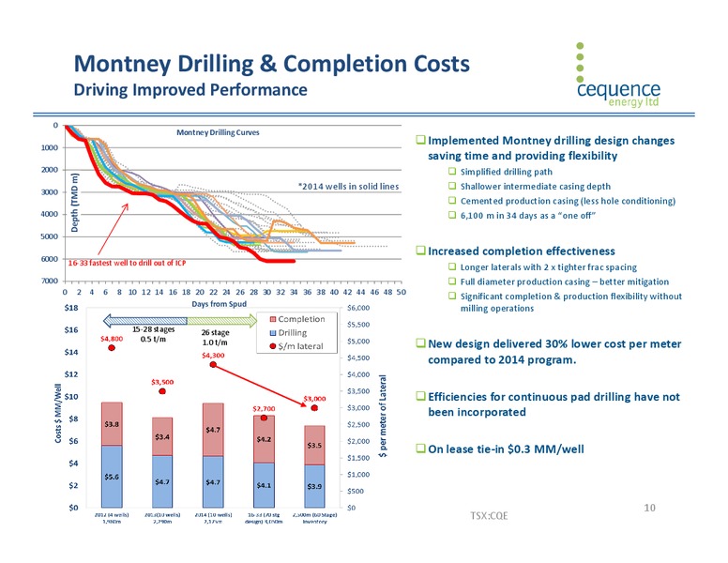Click 'Cemented production casing (less hole conditioning)' text
Screen dimensions: 728x563
(x=568, y=201)
